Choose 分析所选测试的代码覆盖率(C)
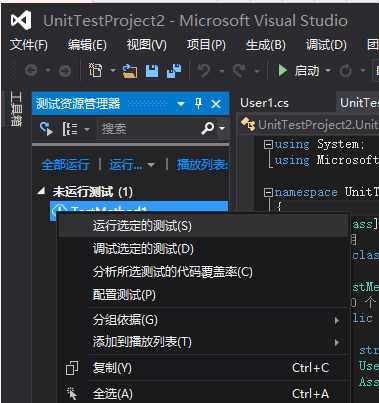 click(203, 272)
